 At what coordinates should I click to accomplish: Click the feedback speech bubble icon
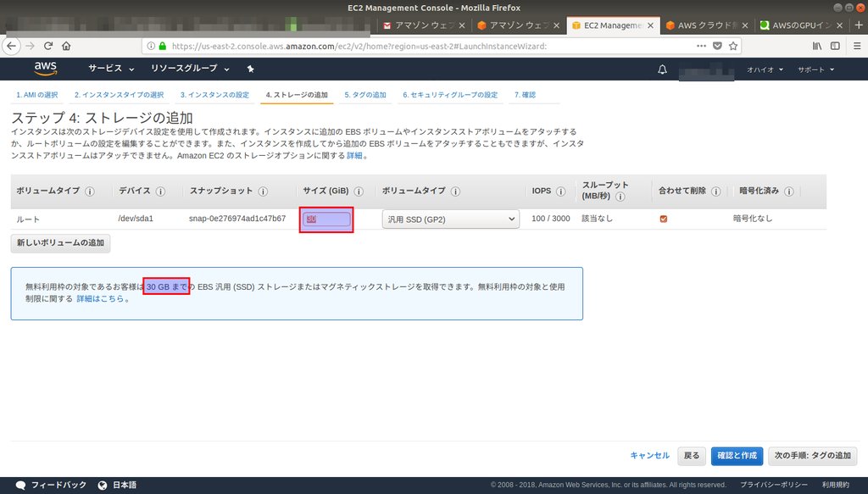(20, 486)
